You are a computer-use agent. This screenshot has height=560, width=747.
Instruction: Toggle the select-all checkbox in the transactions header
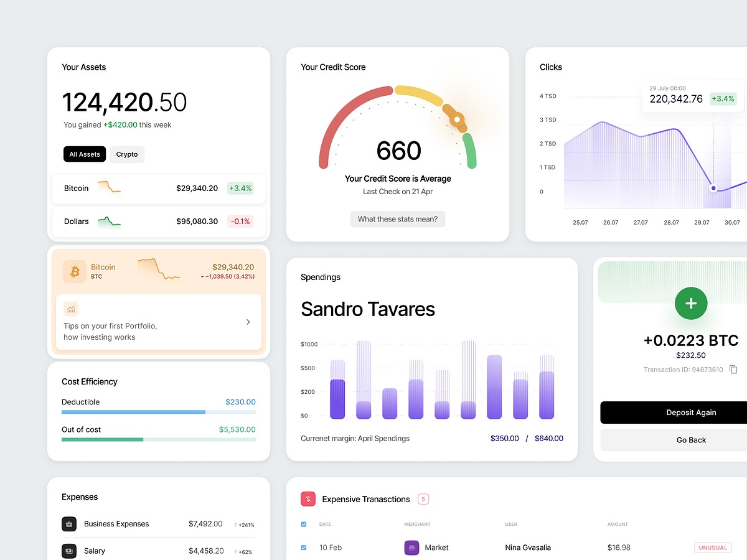[304, 524]
